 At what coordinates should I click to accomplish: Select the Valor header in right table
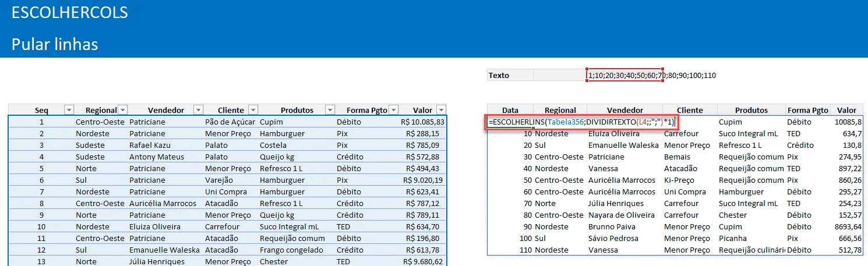tap(846, 110)
